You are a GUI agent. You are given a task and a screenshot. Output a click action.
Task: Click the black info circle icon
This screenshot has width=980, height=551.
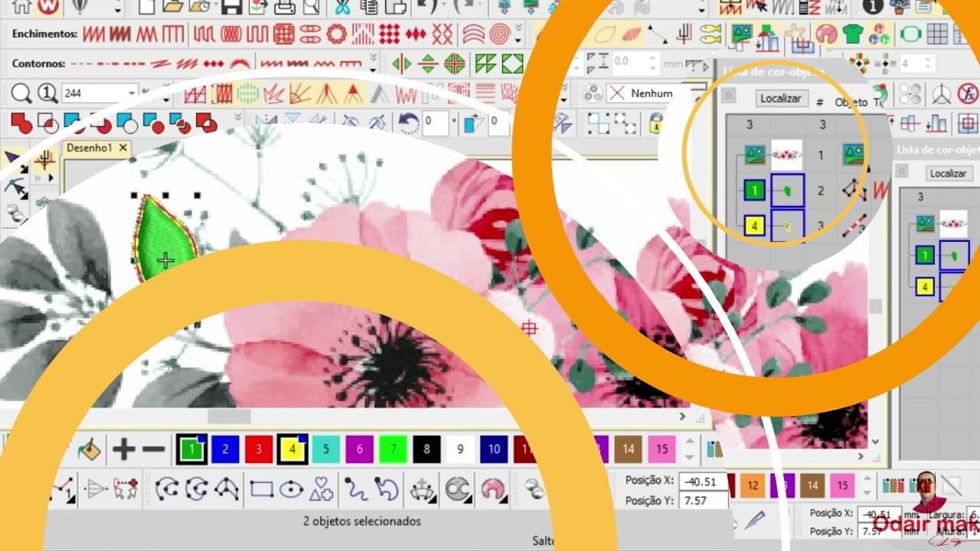873,7
